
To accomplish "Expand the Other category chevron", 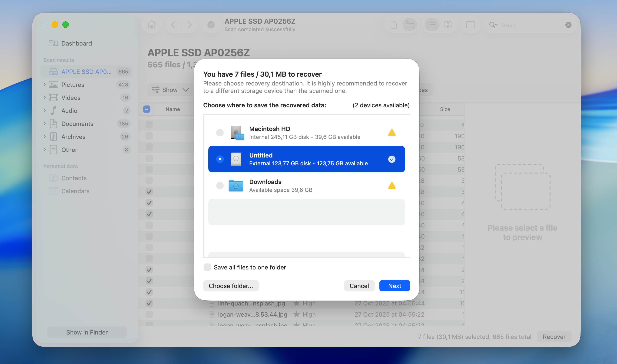I will click(x=44, y=150).
